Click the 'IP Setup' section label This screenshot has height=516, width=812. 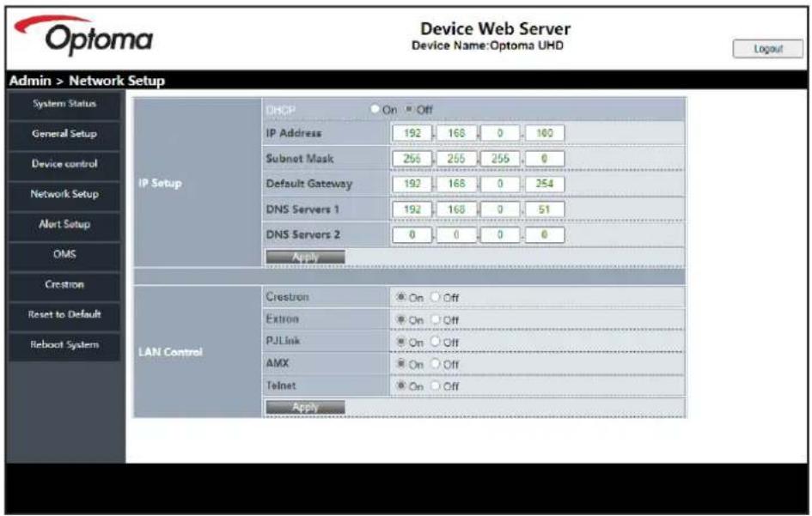coord(160,183)
